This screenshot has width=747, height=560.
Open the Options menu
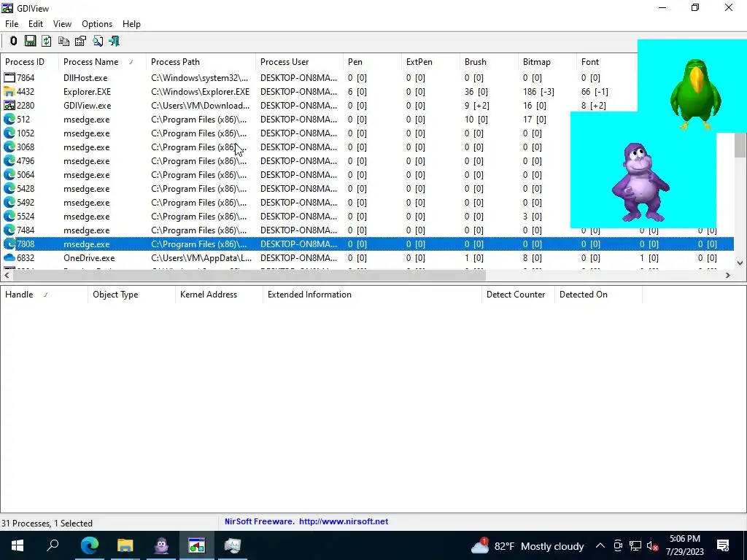click(97, 24)
